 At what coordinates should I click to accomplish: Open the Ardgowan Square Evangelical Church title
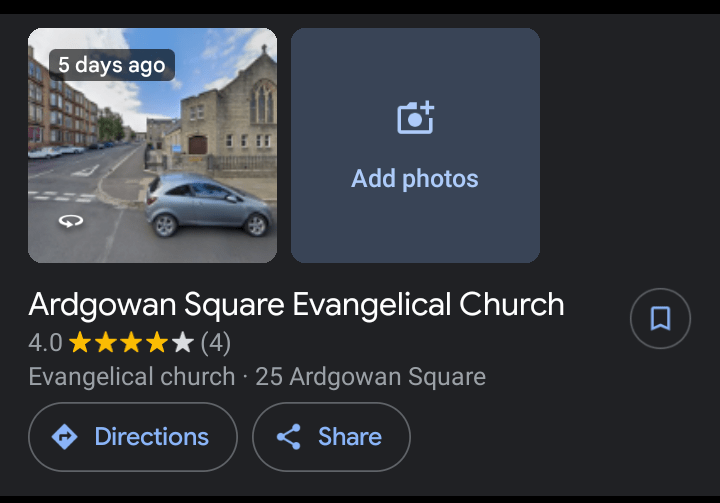click(296, 304)
